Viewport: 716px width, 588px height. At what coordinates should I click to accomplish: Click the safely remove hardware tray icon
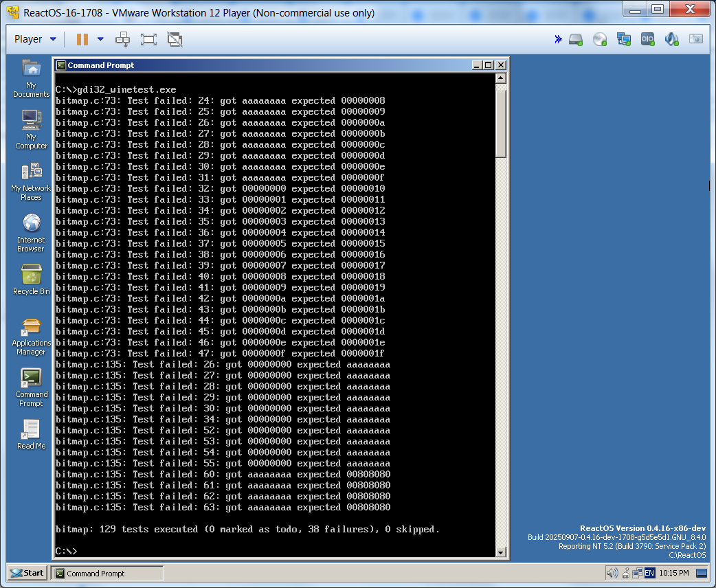[x=626, y=573]
